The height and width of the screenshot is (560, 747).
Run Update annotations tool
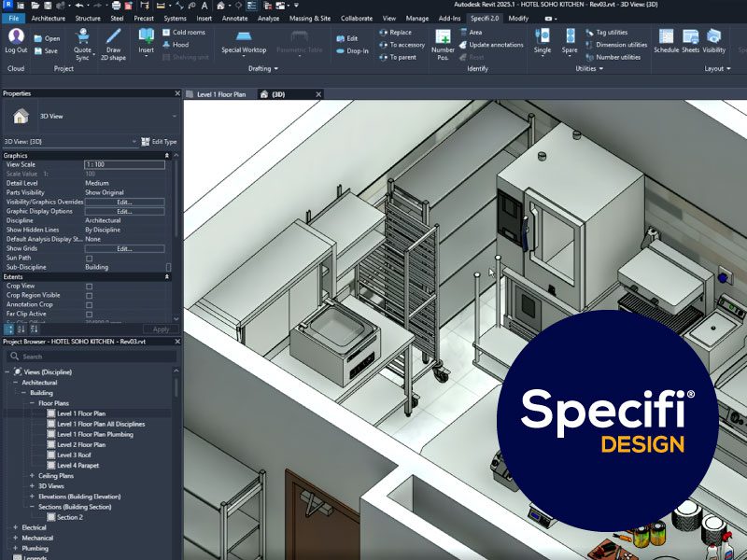[x=491, y=45]
